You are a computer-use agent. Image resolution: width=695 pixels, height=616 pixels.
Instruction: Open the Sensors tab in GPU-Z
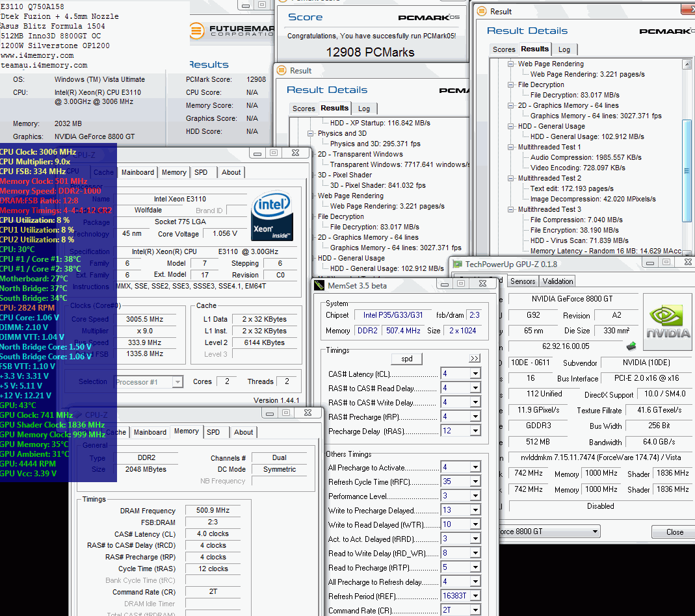(523, 281)
